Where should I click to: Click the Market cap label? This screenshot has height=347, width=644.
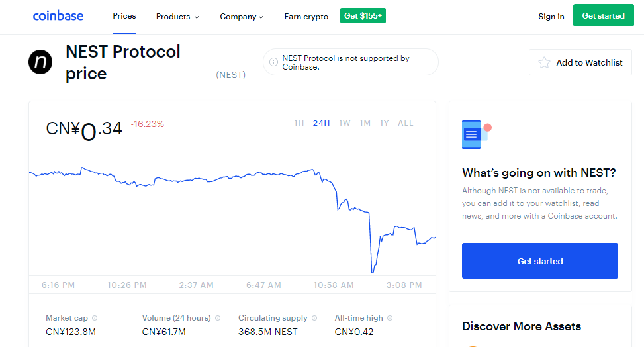pos(67,318)
